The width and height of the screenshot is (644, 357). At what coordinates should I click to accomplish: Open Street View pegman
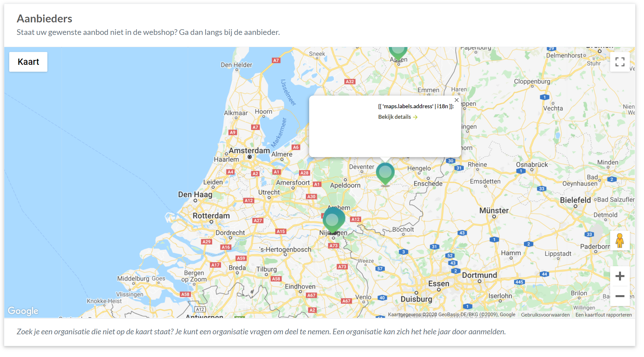(620, 241)
